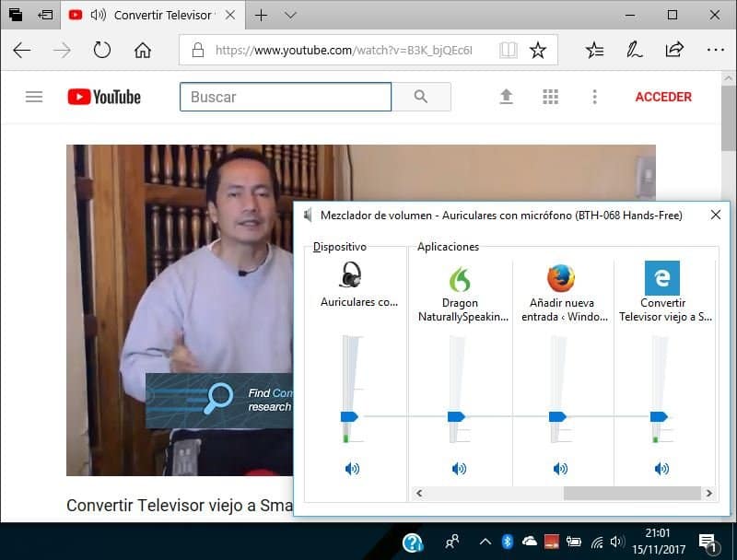This screenshot has width=737, height=560.
Task: Mute the Auriculares device speaker icon
Action: [x=352, y=469]
